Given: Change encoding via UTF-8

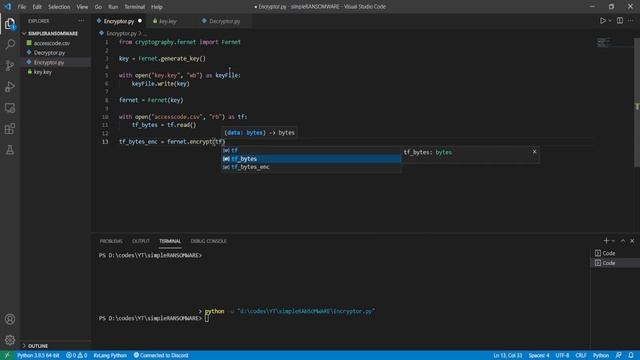Looking at the screenshot, I should 562,355.
